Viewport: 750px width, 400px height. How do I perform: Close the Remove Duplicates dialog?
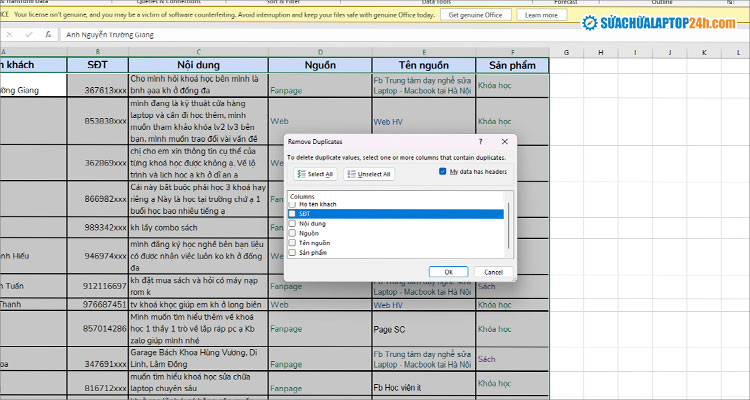505,142
